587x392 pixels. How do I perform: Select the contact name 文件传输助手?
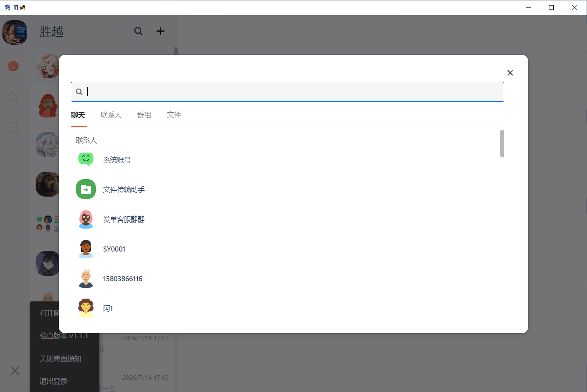[x=124, y=189]
